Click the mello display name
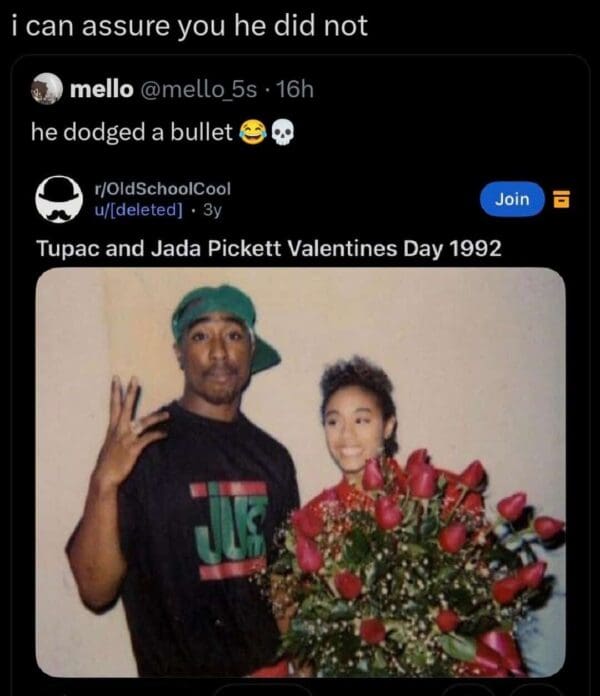The image size is (600, 696). (102, 89)
